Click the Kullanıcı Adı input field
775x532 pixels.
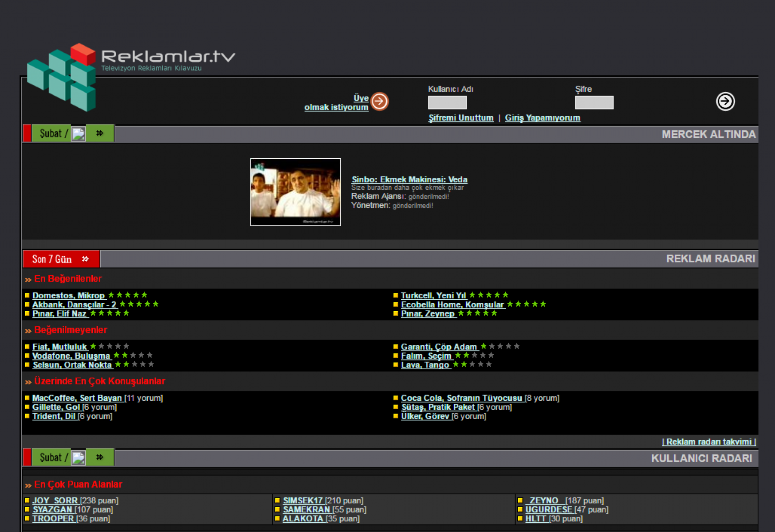tap(447, 102)
